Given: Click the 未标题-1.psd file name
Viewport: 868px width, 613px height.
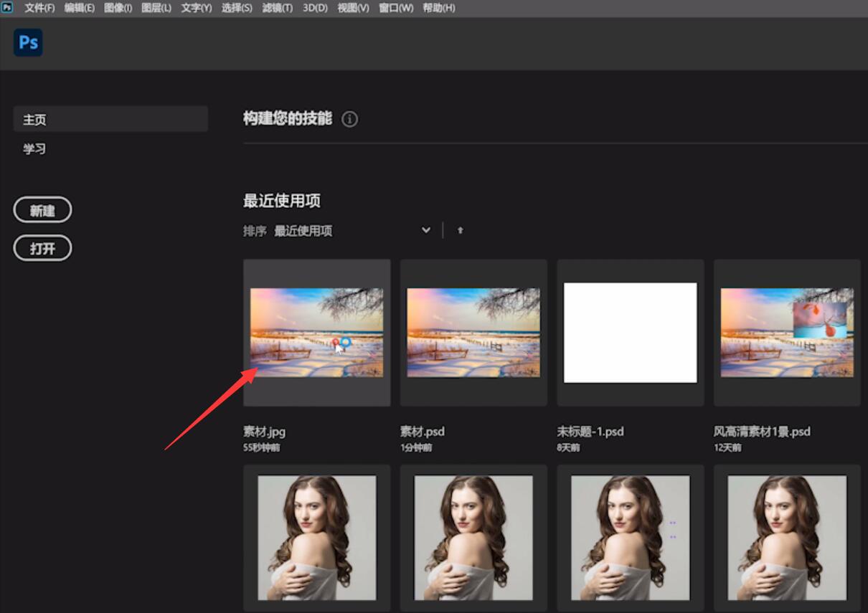Looking at the screenshot, I should point(590,432).
